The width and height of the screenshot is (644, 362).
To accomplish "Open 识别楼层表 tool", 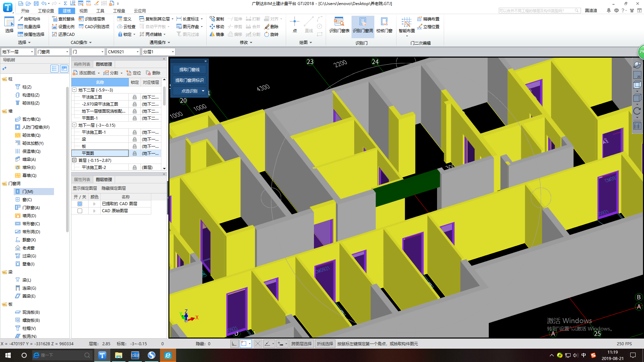I will (92, 19).
